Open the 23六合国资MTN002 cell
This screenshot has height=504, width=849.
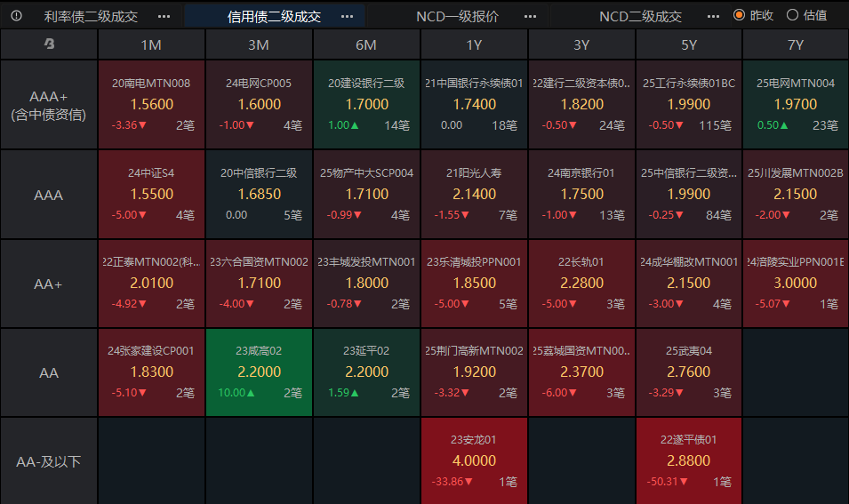tap(259, 284)
